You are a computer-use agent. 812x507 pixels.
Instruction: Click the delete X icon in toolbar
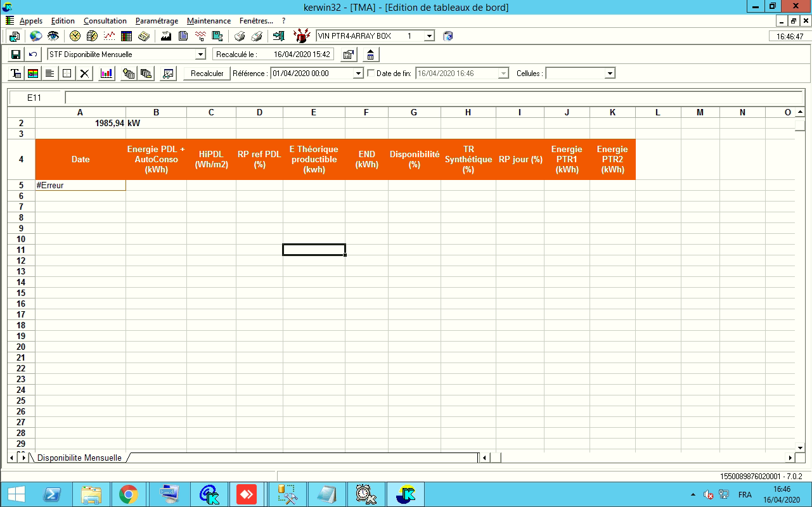click(x=84, y=74)
